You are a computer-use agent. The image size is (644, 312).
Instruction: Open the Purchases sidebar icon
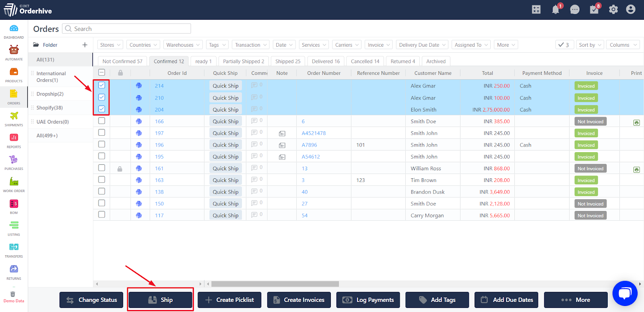(14, 159)
